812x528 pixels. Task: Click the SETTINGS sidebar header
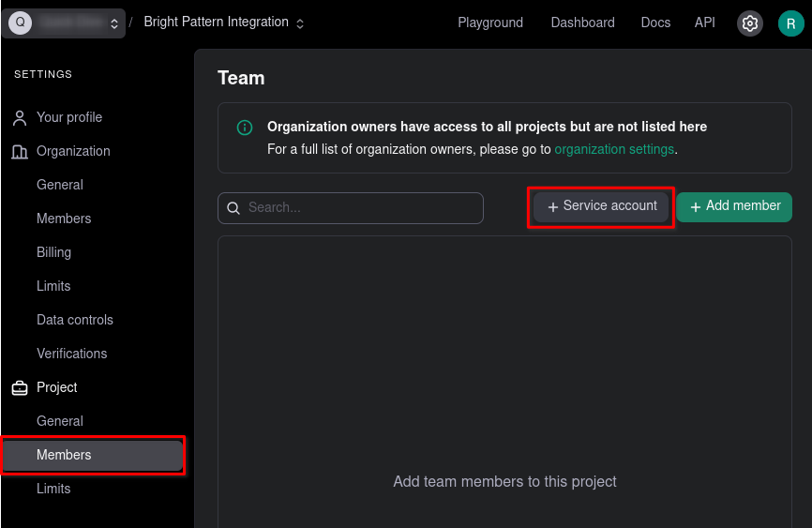[x=43, y=75]
